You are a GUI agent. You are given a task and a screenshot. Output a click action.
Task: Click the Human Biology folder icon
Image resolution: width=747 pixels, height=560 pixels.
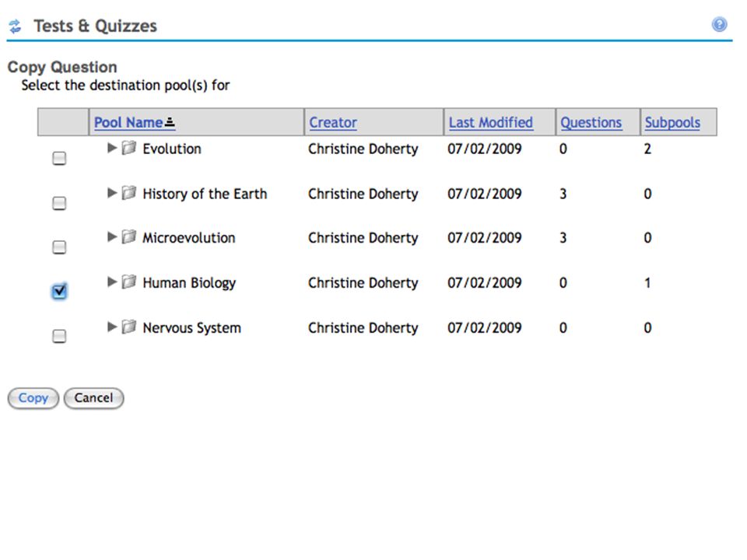pyautogui.click(x=128, y=282)
